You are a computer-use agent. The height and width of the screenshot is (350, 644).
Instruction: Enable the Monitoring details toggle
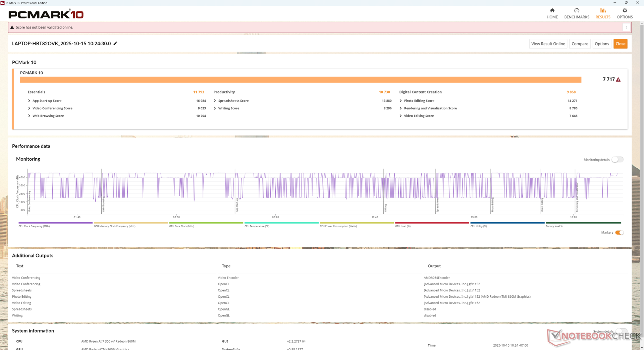coord(617,160)
